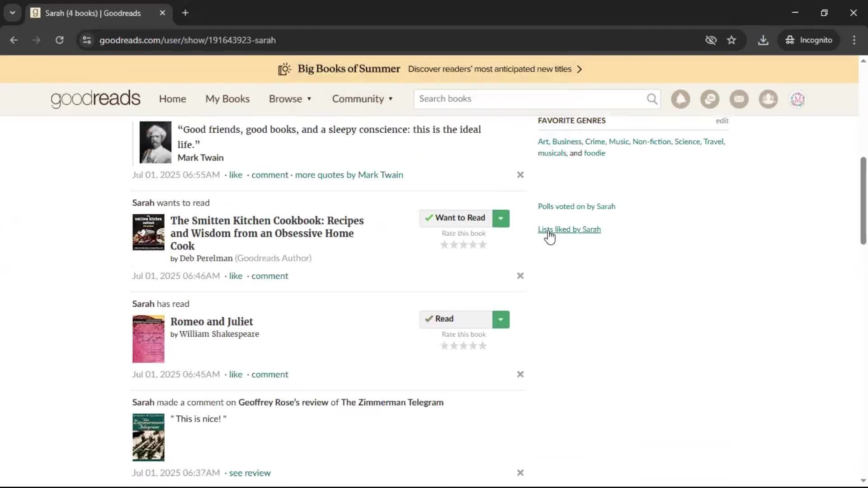Reload the page

(x=59, y=40)
